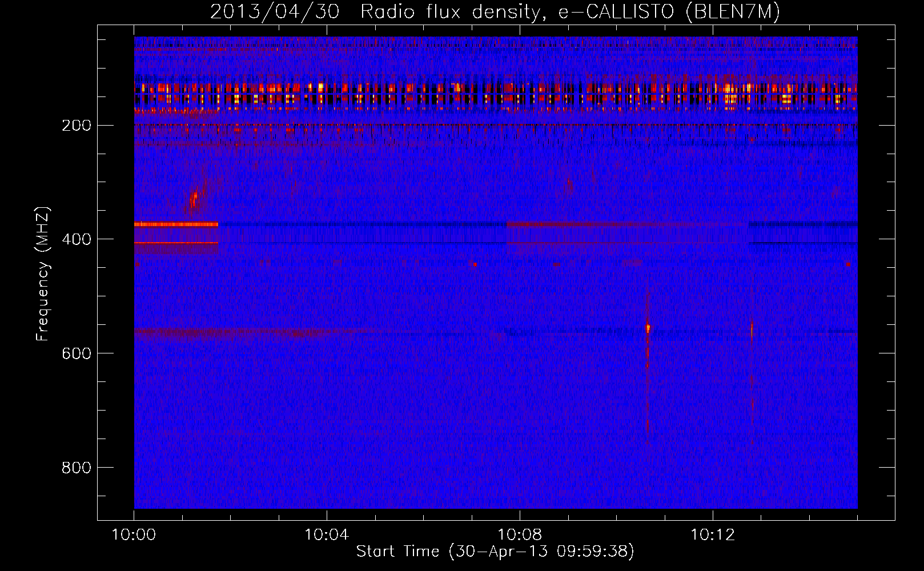
Task: Click the 10:08 time tick label
Action: coord(520,535)
